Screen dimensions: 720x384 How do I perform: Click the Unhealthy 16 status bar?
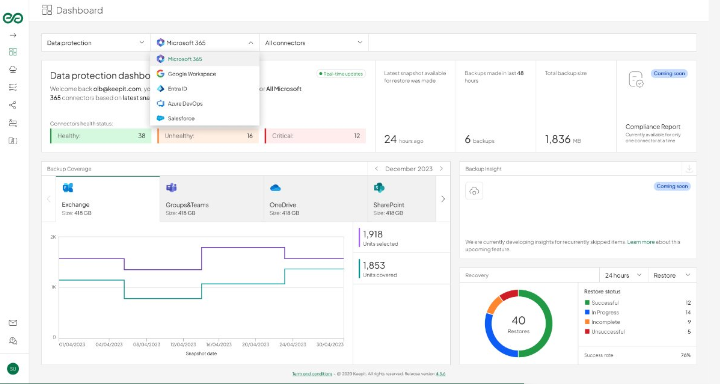pyautogui.click(x=208, y=136)
